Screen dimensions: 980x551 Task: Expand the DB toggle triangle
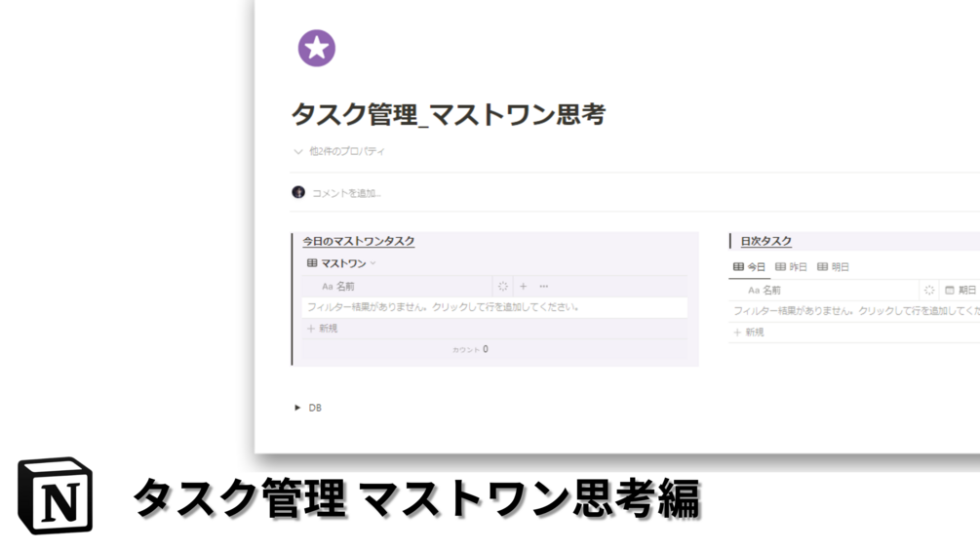297,408
